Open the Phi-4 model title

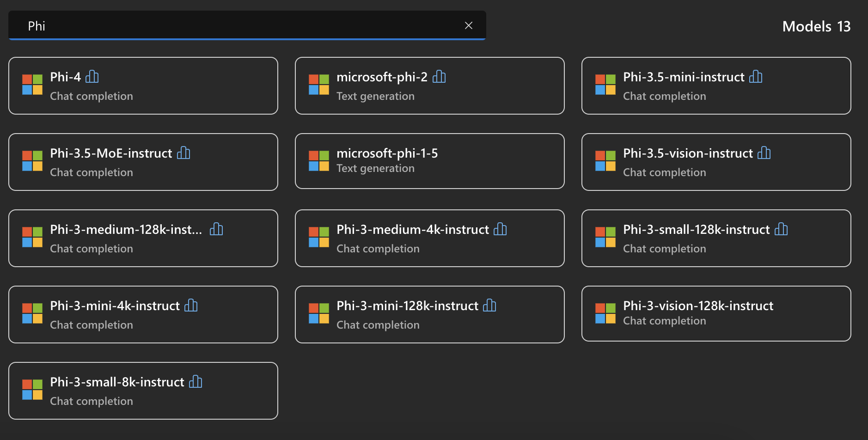[x=66, y=77]
